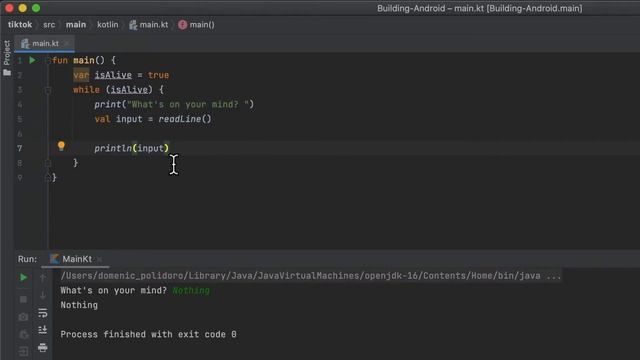The image size is (640, 360).
Task: Collapse the while loop fold marker
Action: click(x=48, y=90)
